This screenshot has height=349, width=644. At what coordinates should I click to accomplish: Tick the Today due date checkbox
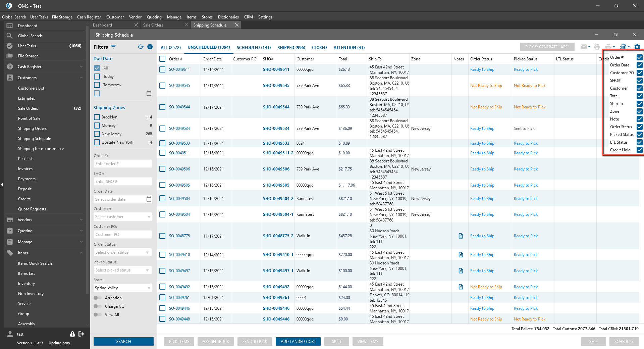(x=97, y=77)
